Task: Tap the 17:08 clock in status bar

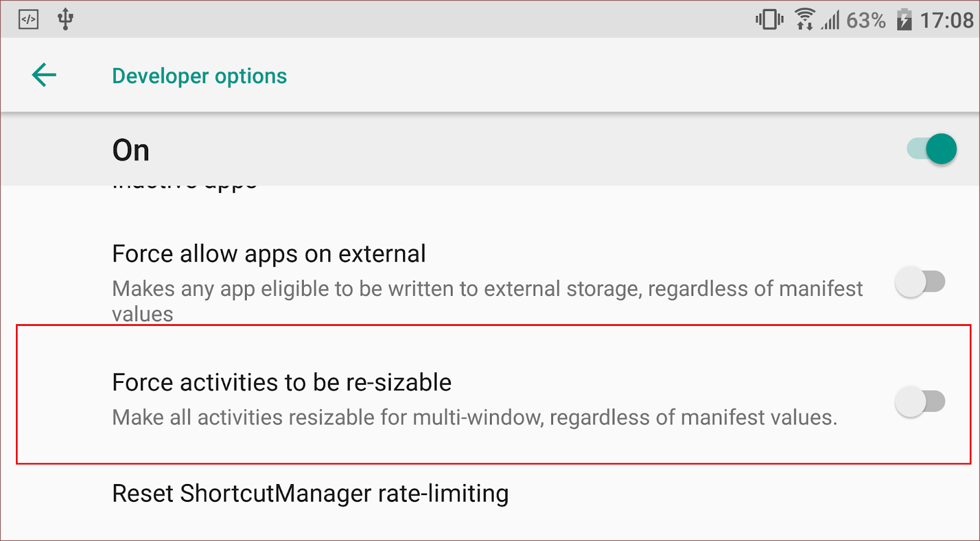Action: (947, 20)
